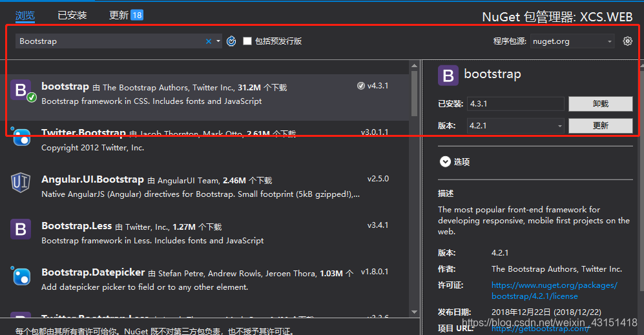This screenshot has width=644, height=335.
Task: Click the installed version 4.3.1 field
Action: pyautogui.click(x=515, y=104)
